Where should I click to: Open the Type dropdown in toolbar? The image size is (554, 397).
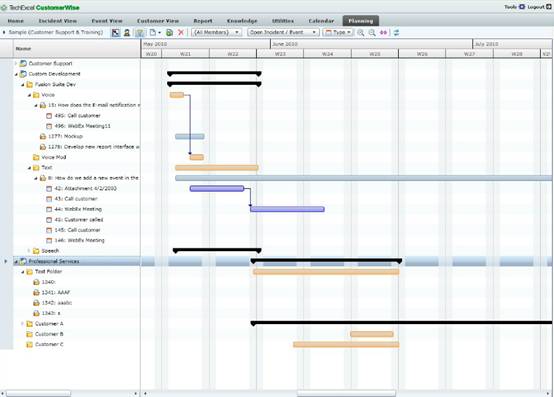click(x=338, y=32)
